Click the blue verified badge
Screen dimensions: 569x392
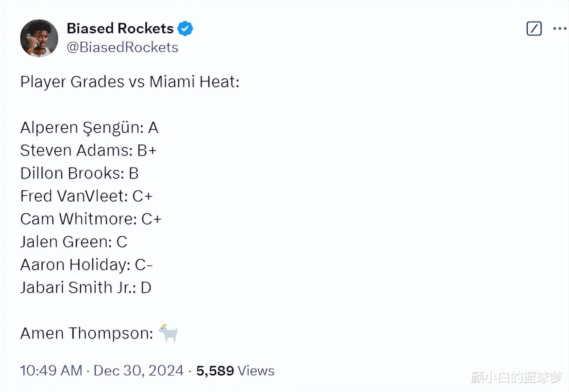pyautogui.click(x=185, y=29)
